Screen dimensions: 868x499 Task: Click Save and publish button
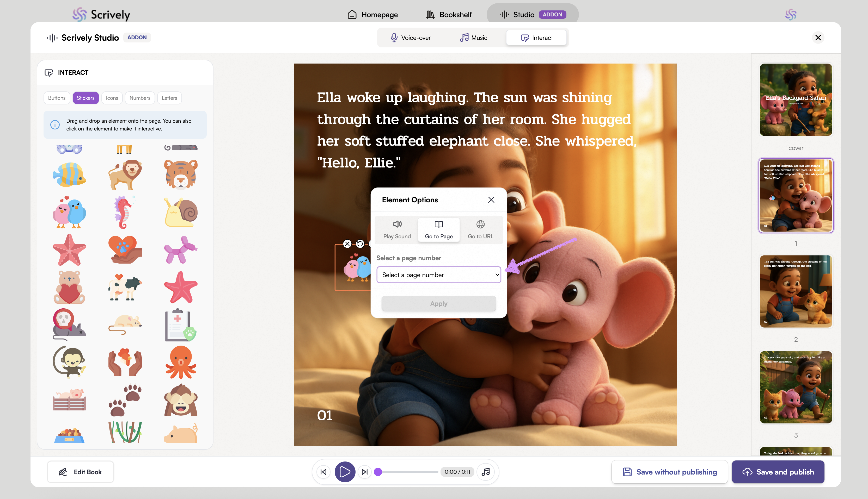[x=778, y=472]
